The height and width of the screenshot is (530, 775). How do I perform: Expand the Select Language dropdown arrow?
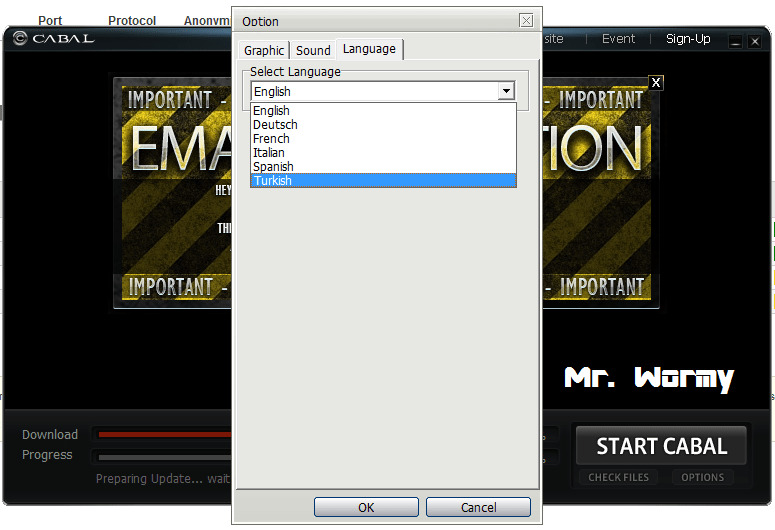click(x=506, y=91)
